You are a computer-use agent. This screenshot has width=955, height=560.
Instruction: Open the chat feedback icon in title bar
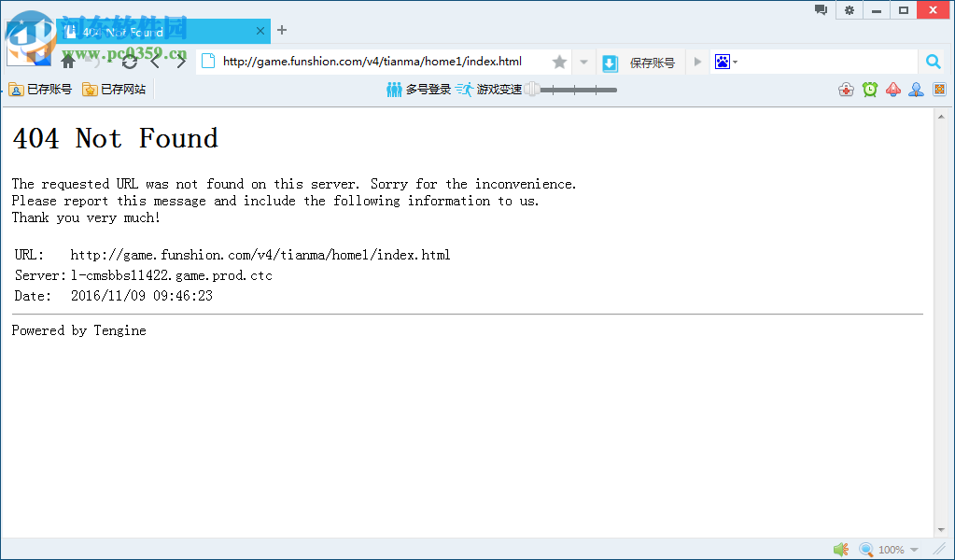point(821,9)
